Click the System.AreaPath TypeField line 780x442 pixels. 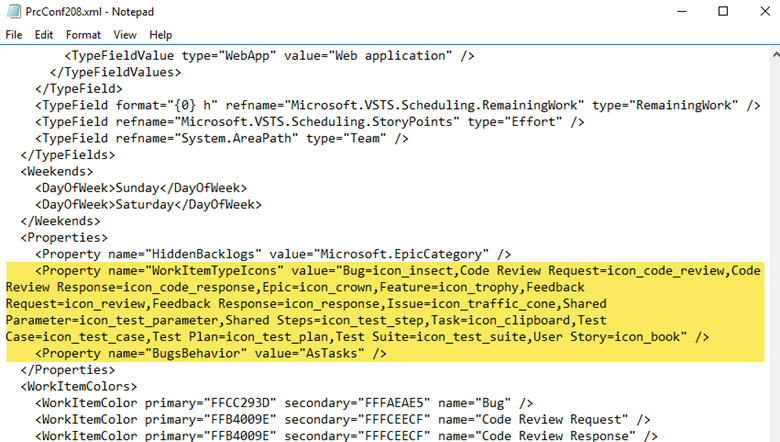coord(221,138)
